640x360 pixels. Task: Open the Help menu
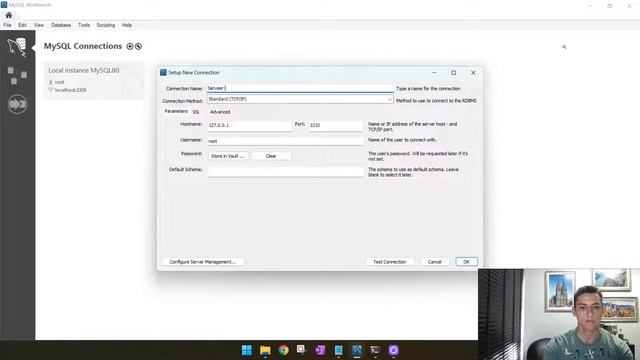(127, 25)
